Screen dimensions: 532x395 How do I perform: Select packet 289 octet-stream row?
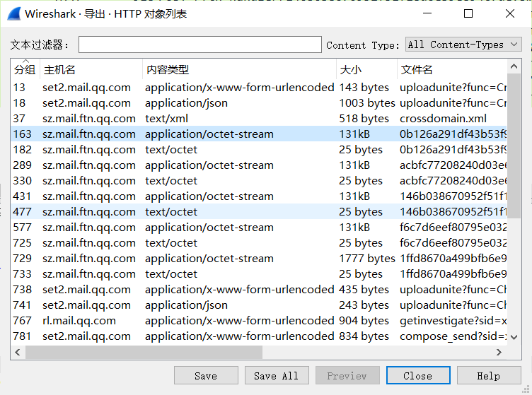point(259,165)
